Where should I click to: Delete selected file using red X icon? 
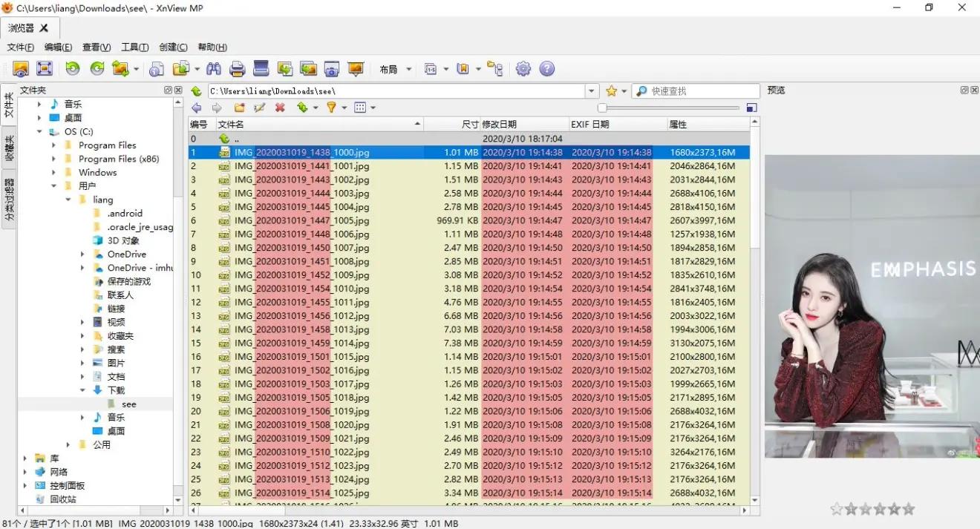point(280,108)
